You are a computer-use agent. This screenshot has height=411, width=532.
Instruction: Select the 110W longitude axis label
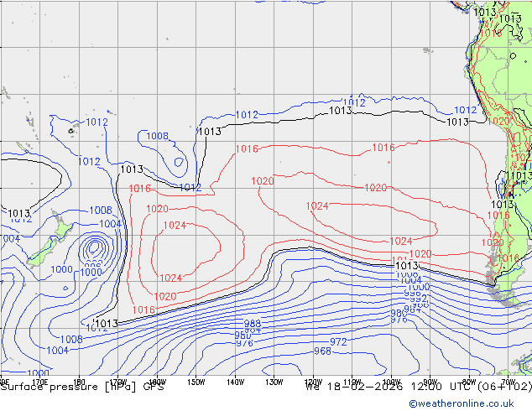pos(352,382)
